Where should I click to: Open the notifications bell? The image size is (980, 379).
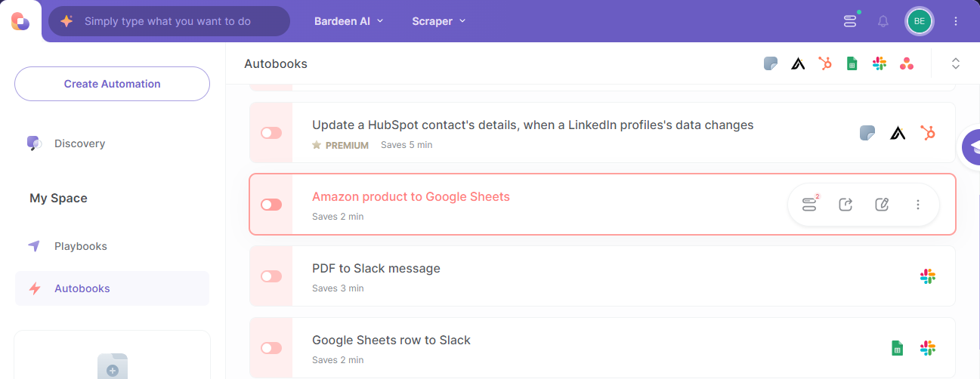pyautogui.click(x=883, y=21)
